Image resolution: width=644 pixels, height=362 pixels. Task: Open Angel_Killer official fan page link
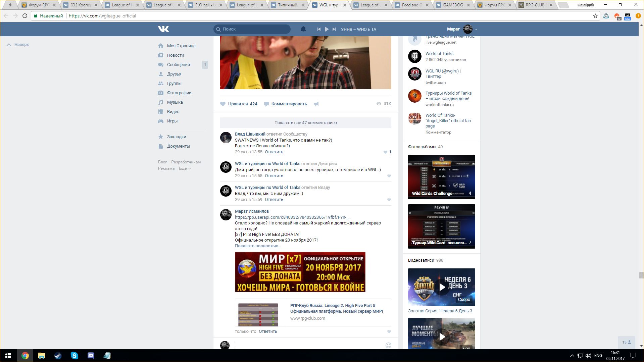(448, 121)
